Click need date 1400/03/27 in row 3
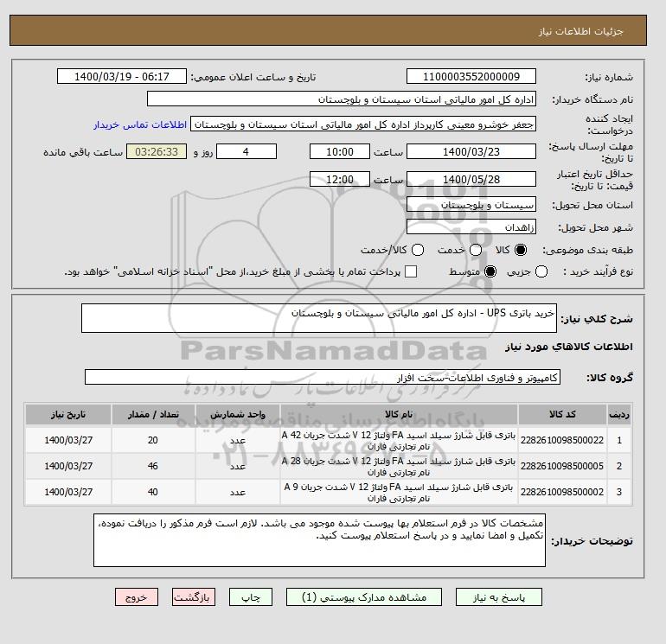666x644 pixels. (x=68, y=492)
